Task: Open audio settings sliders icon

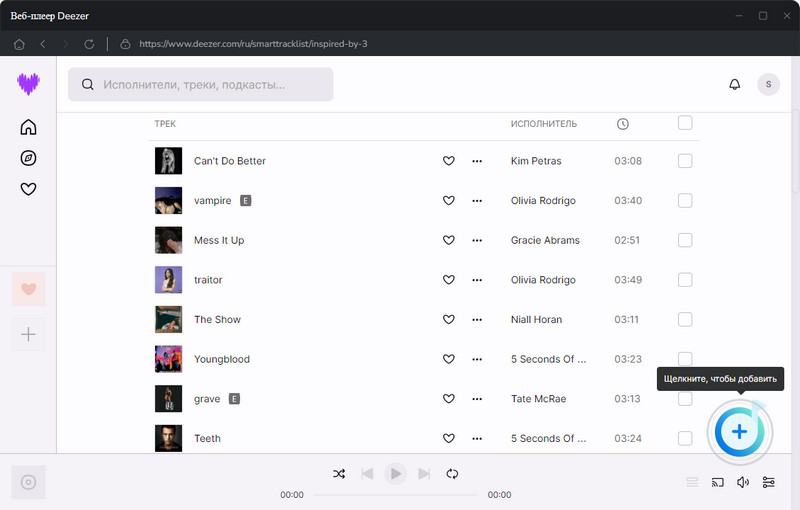Action: [x=768, y=482]
